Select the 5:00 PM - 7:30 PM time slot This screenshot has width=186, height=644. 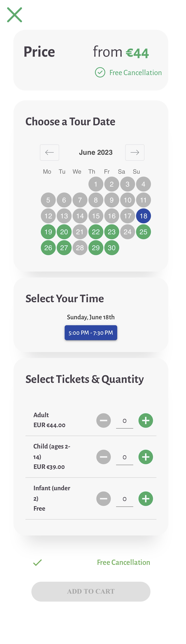click(91, 333)
